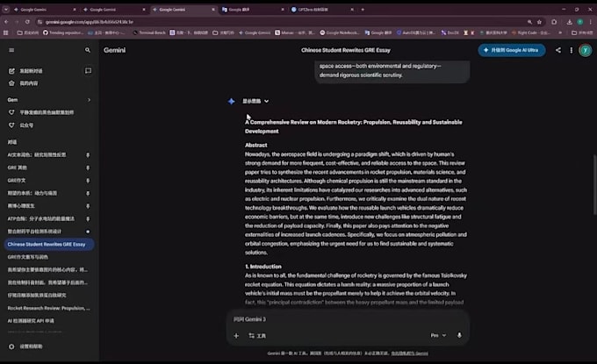
Task: Toggle pin on the ATP conversation
Action: click(88, 218)
